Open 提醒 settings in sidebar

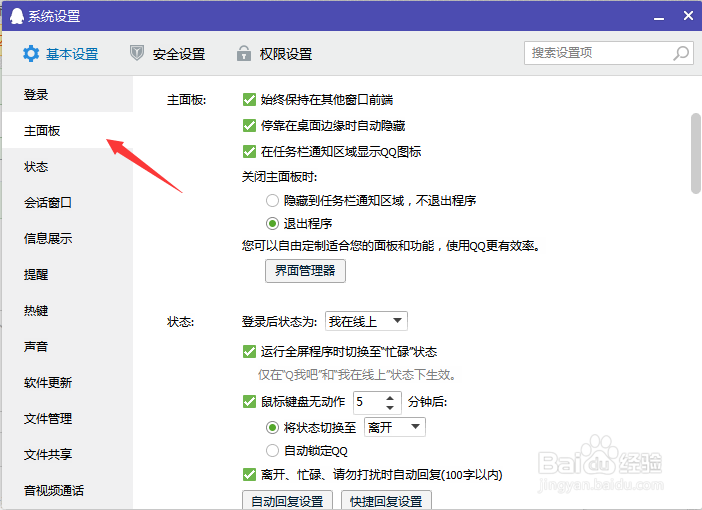coord(68,274)
